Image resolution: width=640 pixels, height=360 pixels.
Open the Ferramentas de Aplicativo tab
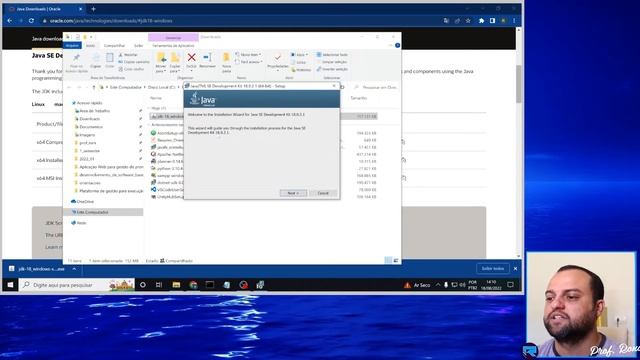[x=173, y=45]
